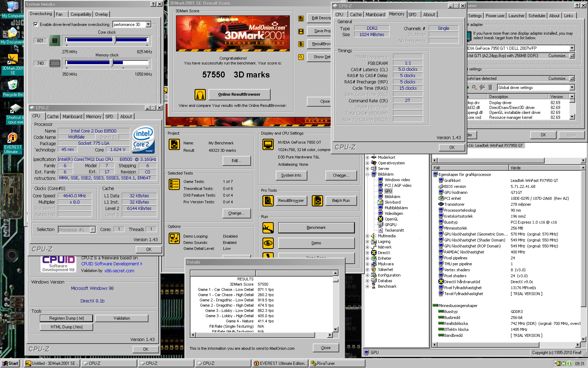588x368 pixels.
Task: Toggle Enable driver-level hardware overclocking checkbox
Action: (x=36, y=25)
